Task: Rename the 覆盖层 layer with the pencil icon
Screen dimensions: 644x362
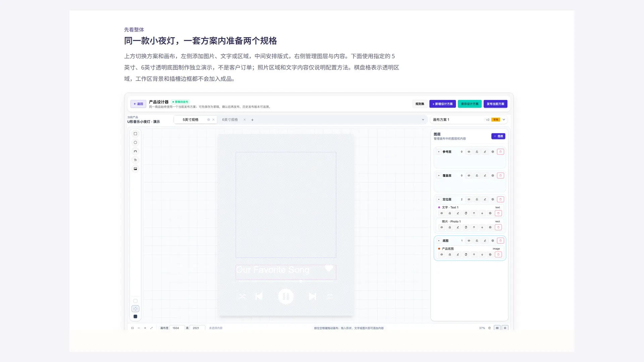Action: 485,176
